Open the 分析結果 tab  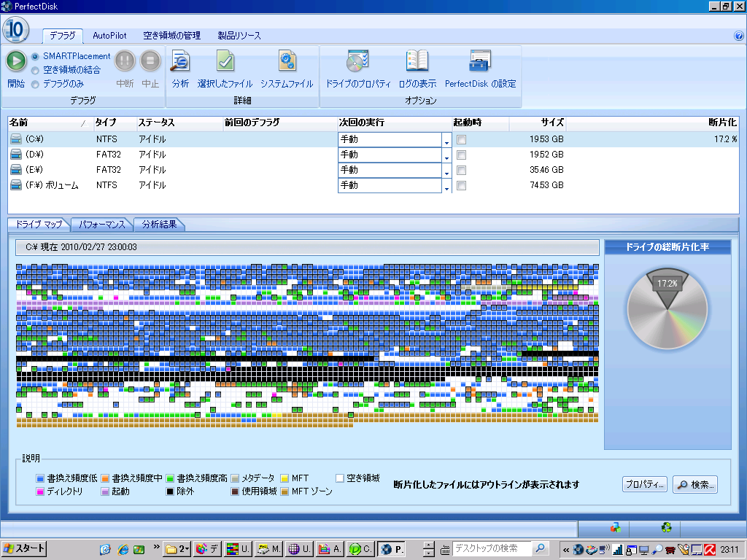pyautogui.click(x=159, y=224)
